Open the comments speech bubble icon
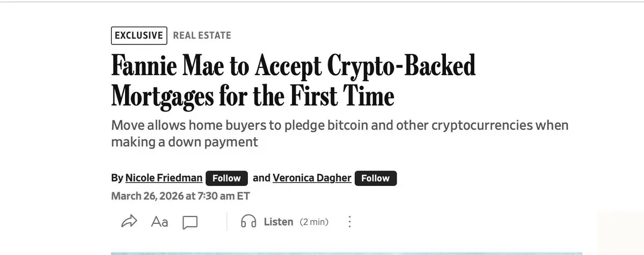This screenshot has width=644, height=255. coord(190,222)
